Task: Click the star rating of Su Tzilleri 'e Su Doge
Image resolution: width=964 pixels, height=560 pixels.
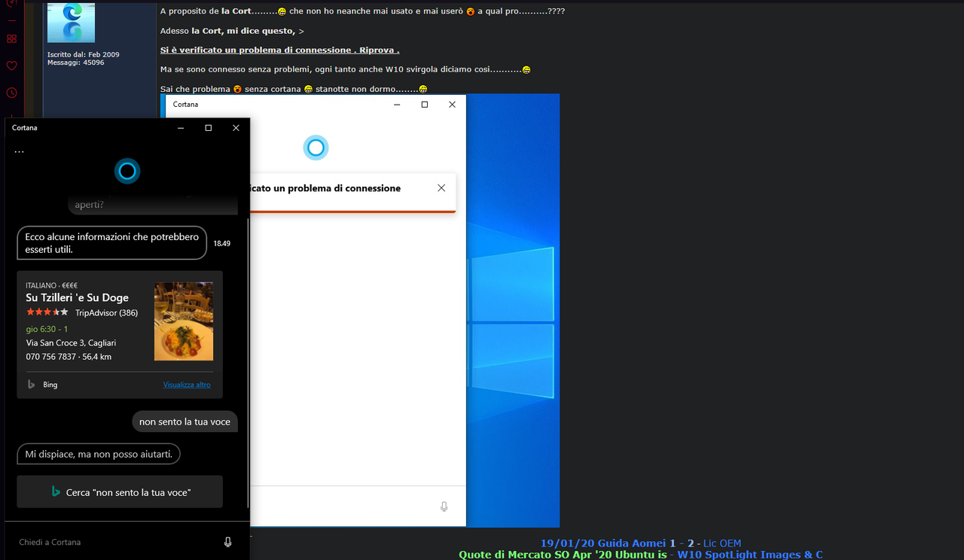Action: [47, 312]
